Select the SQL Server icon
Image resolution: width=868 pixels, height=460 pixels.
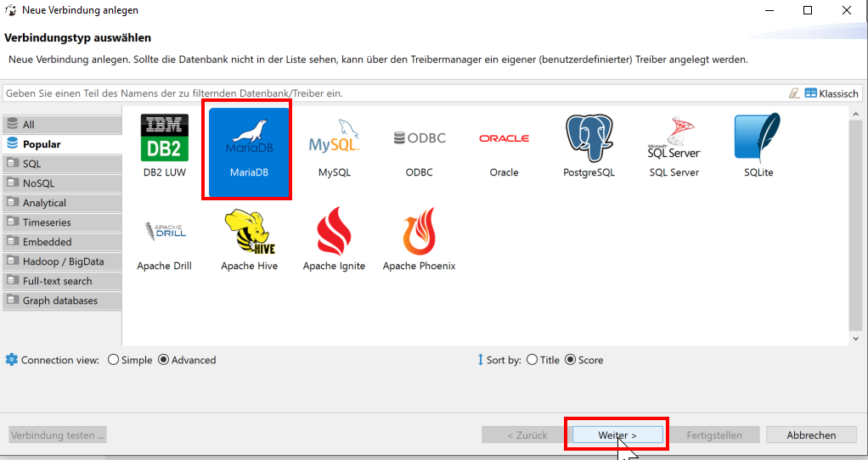click(674, 139)
